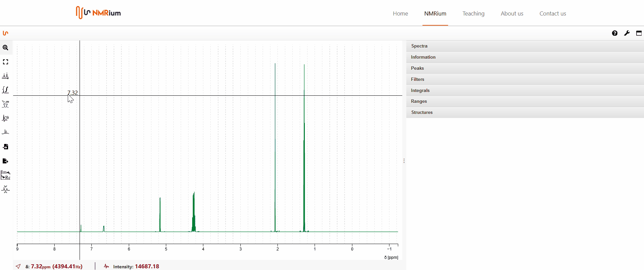644x270 pixels.
Task: Click the import file icon
Action: [5, 147]
